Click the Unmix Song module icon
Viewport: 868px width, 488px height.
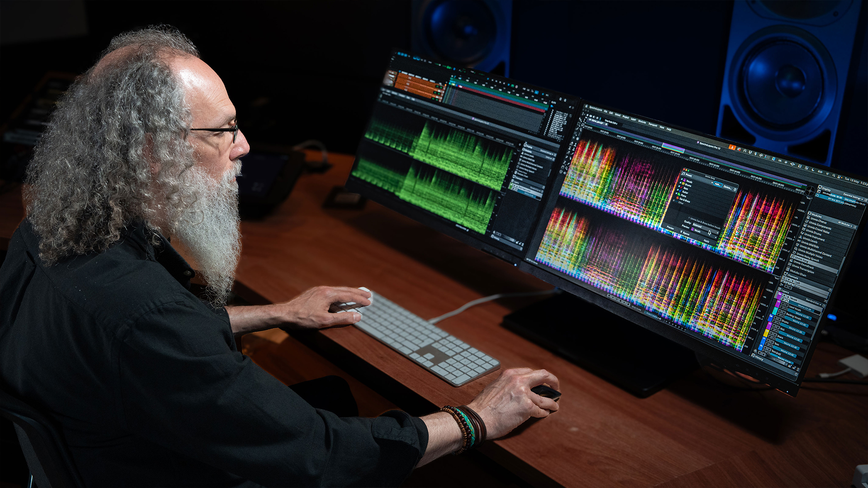coord(793,256)
